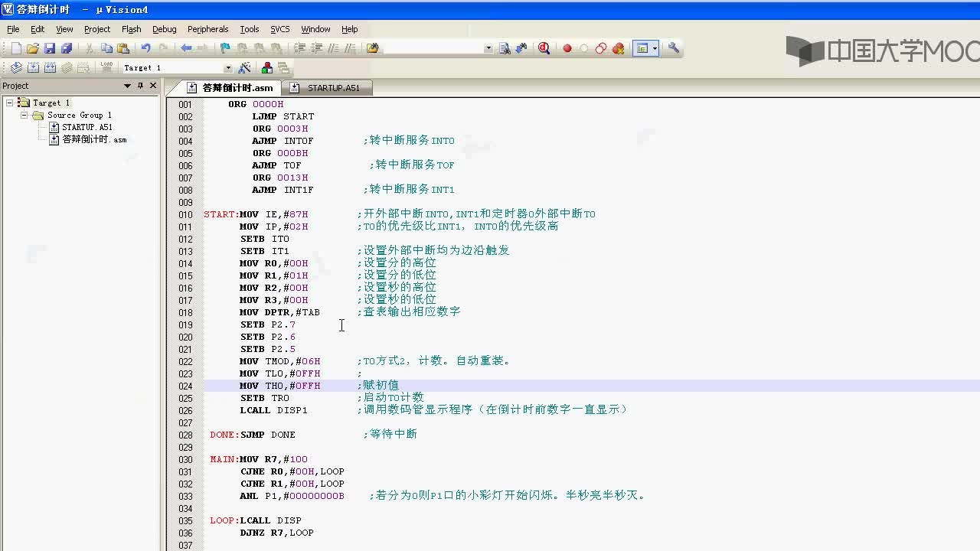Open the Edit menu
This screenshot has height=551, width=980.
38,29
